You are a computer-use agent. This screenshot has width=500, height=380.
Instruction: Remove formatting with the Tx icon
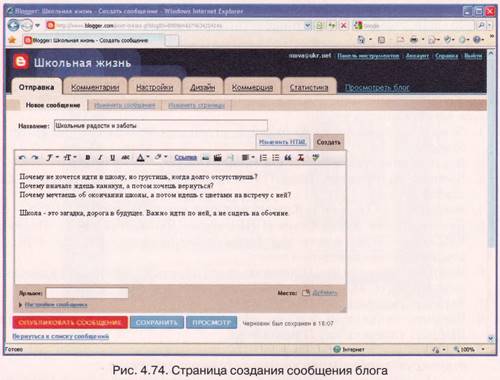click(x=300, y=157)
